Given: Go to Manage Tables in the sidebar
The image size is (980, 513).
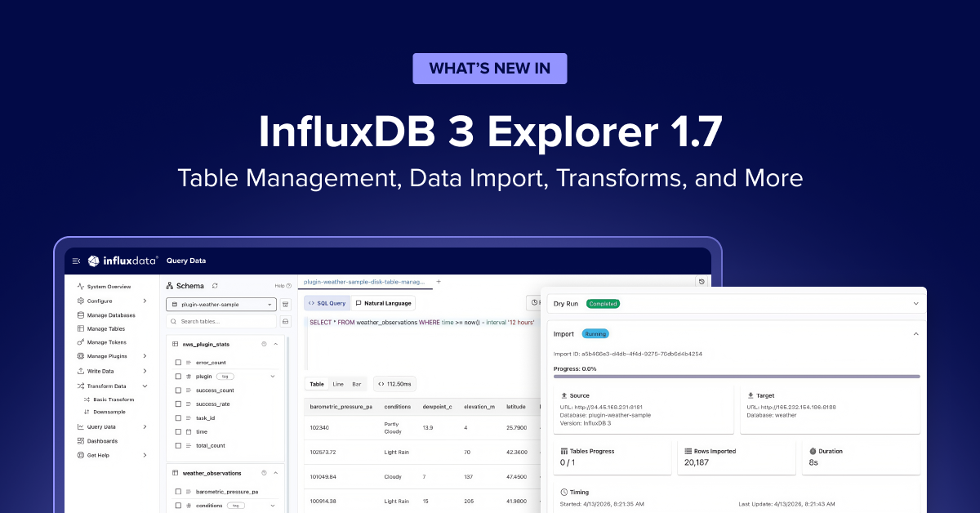Looking at the screenshot, I should click(100, 328).
